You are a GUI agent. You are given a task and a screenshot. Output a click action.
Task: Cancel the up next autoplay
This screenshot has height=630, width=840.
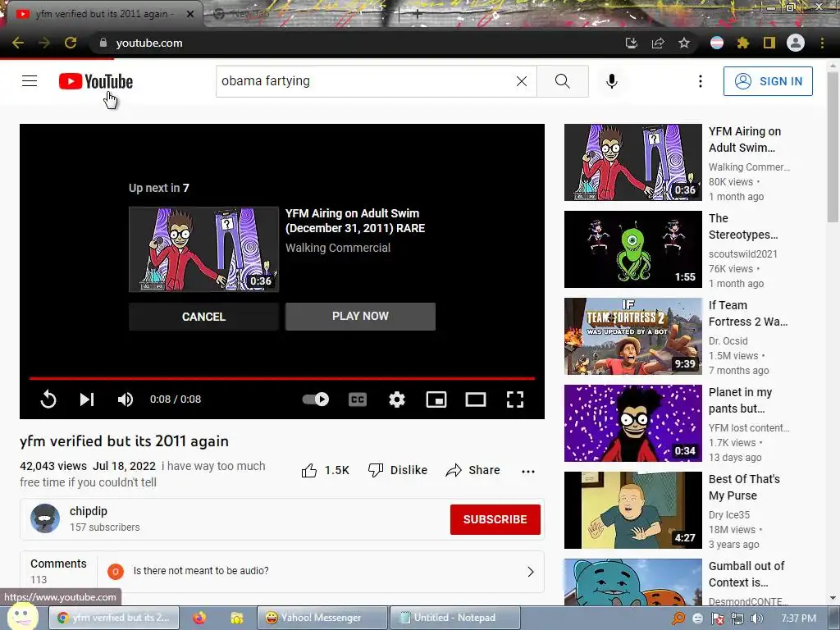(203, 317)
